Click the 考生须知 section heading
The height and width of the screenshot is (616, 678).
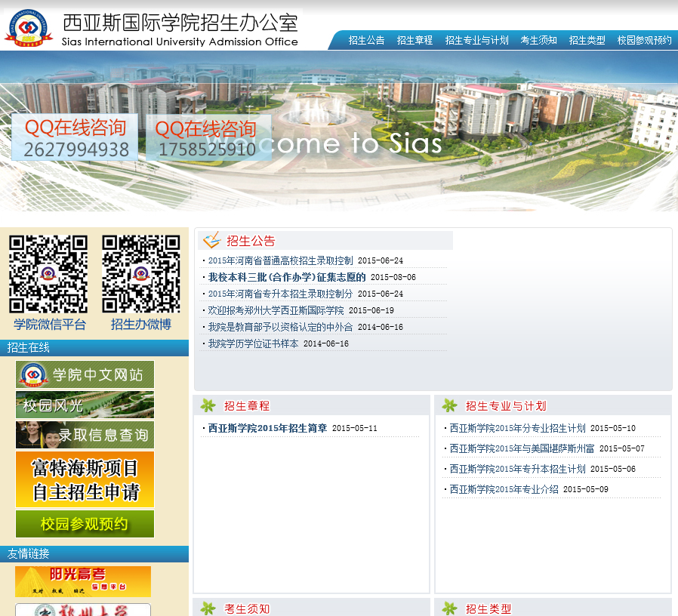click(247, 609)
